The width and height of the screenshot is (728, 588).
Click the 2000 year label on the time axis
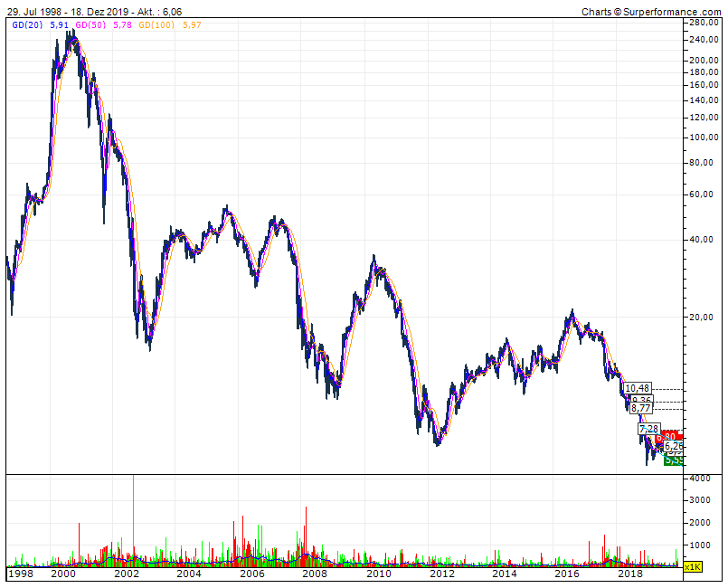(62, 574)
